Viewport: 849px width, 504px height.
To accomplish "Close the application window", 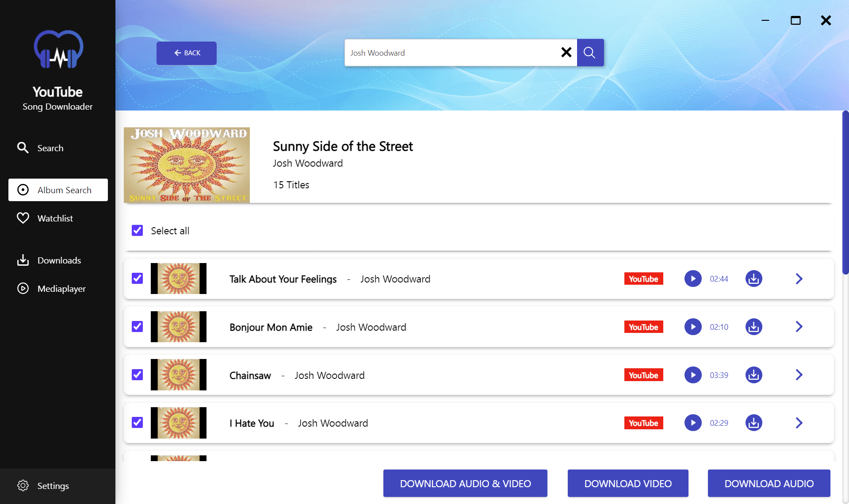I will pyautogui.click(x=826, y=20).
